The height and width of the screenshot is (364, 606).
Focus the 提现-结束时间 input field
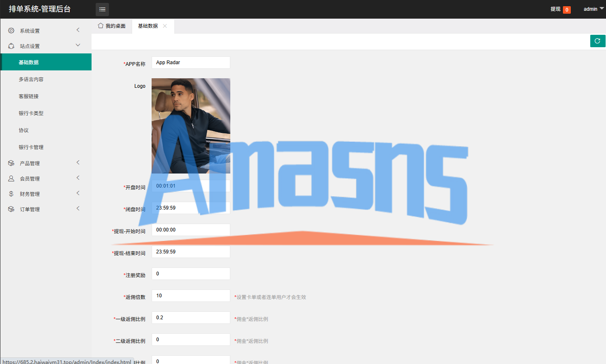191,252
